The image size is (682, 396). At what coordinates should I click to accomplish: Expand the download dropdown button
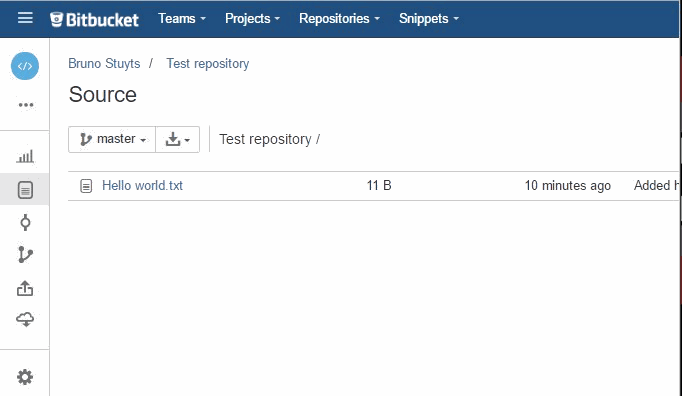(x=177, y=139)
